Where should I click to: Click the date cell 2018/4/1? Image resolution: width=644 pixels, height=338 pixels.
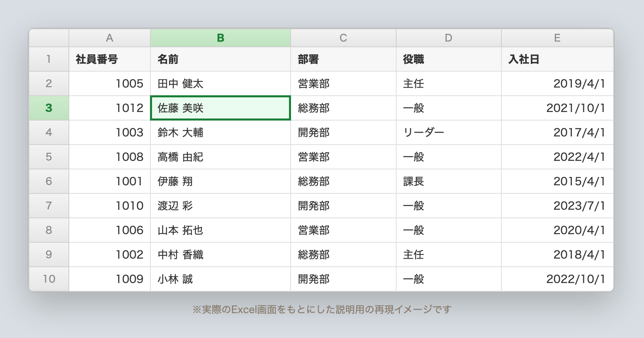click(557, 255)
